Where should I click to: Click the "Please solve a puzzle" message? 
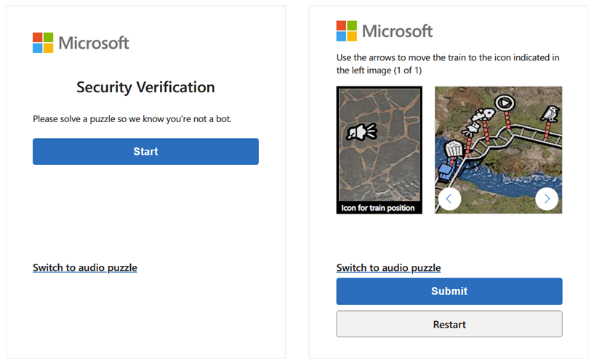pos(132,118)
